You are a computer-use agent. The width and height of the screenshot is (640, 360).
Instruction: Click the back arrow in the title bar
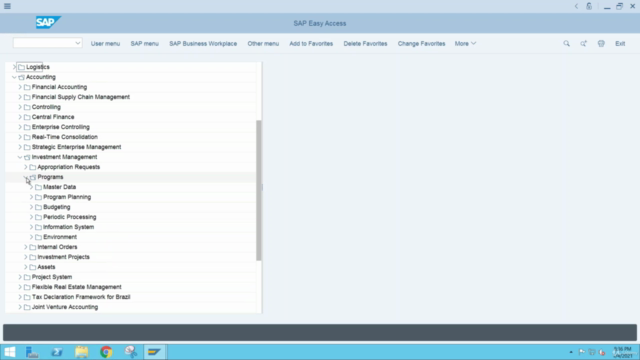coord(576,6)
